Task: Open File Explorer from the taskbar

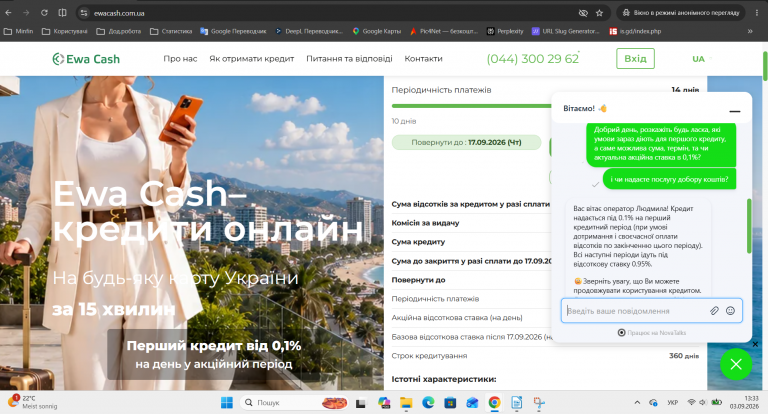Action: tap(406, 403)
